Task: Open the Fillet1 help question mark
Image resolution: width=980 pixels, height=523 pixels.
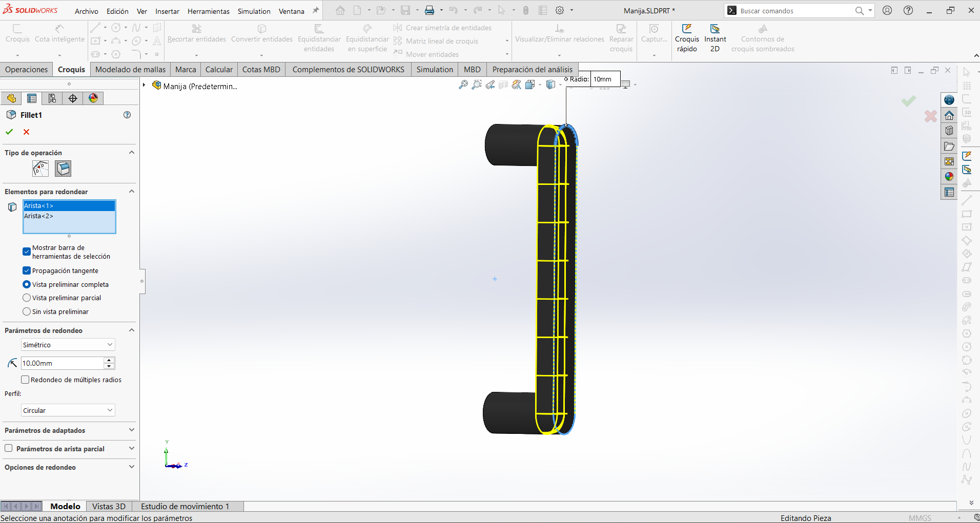Action: pyautogui.click(x=127, y=115)
